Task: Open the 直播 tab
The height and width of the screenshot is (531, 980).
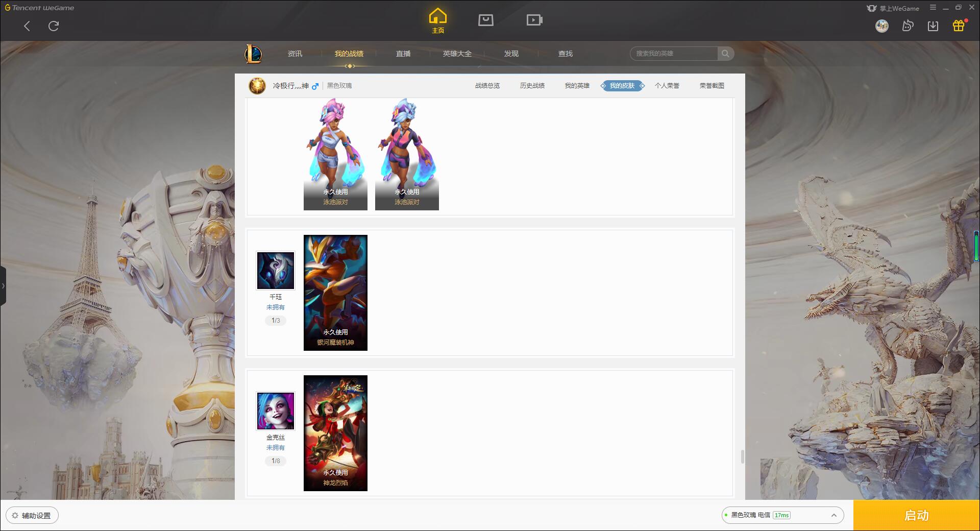Action: [403, 54]
